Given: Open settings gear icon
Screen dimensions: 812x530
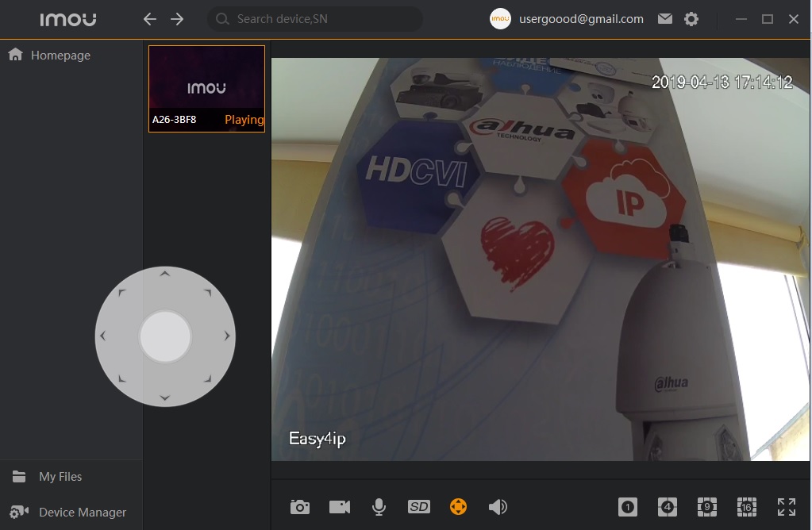Looking at the screenshot, I should coord(691,19).
